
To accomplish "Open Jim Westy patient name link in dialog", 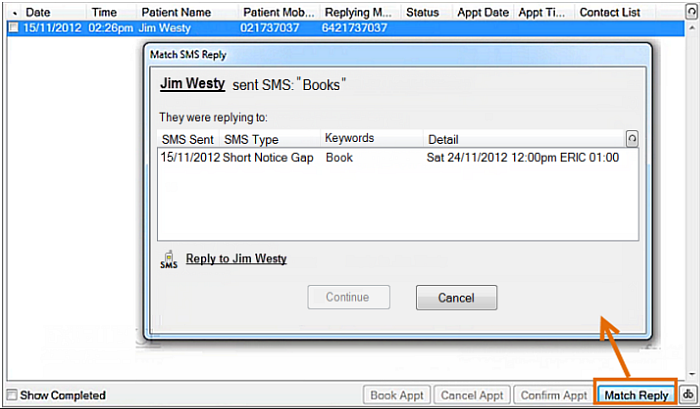I will [192, 85].
